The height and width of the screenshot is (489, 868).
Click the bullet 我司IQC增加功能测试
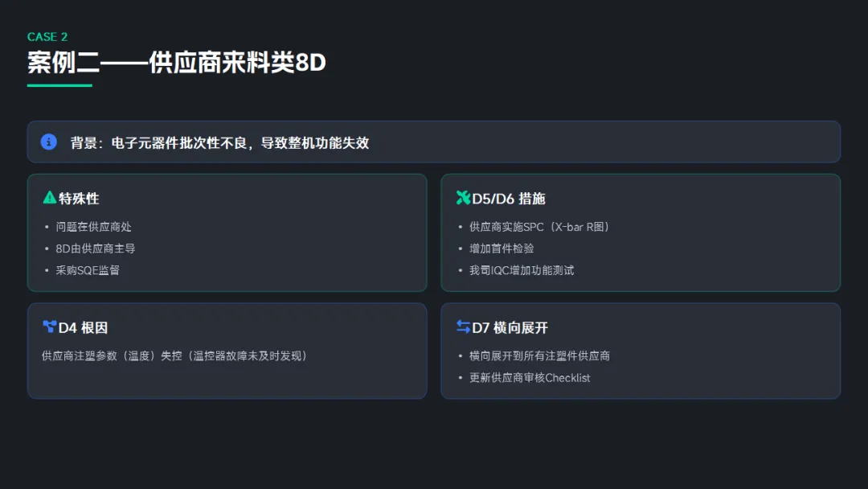point(522,270)
